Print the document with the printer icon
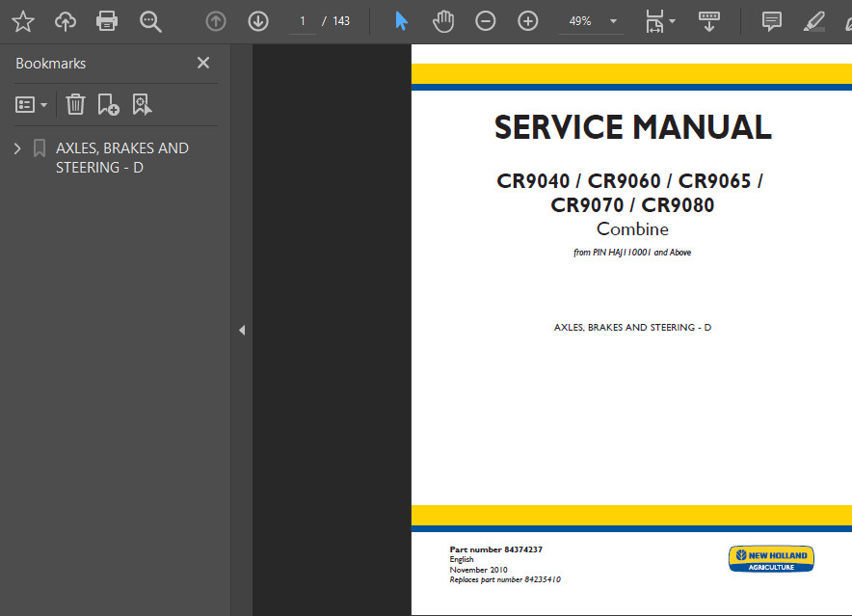 (107, 22)
